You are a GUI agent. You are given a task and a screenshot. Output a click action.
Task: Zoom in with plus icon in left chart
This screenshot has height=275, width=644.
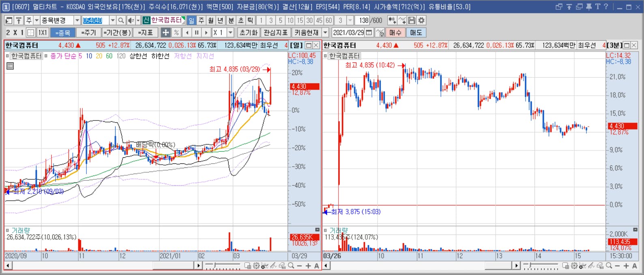click(x=308, y=266)
